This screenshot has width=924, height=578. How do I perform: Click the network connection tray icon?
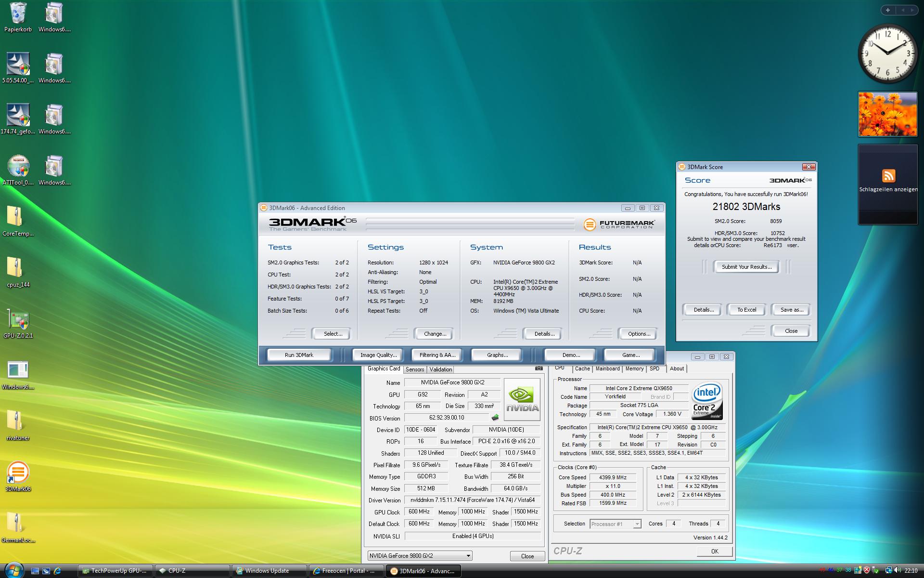(889, 571)
